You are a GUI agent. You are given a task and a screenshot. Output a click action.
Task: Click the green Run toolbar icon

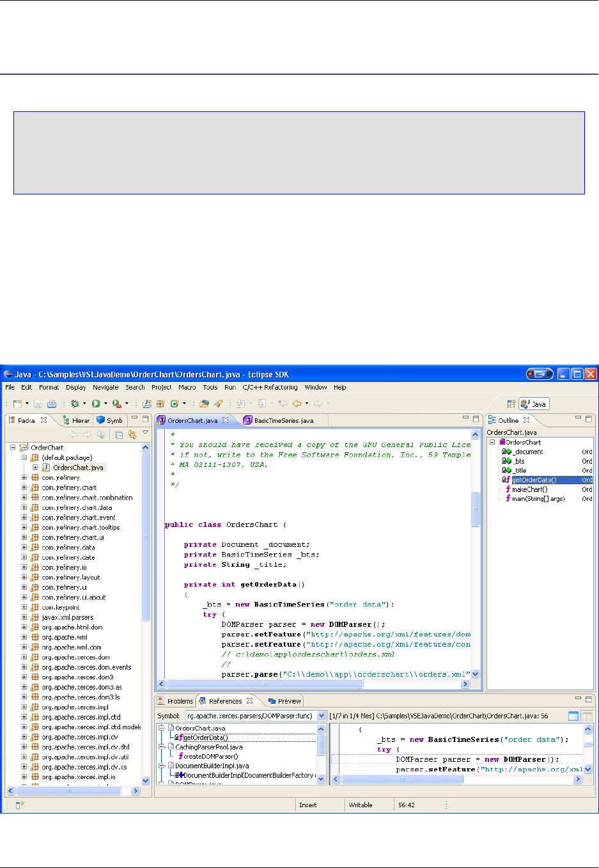[96, 404]
